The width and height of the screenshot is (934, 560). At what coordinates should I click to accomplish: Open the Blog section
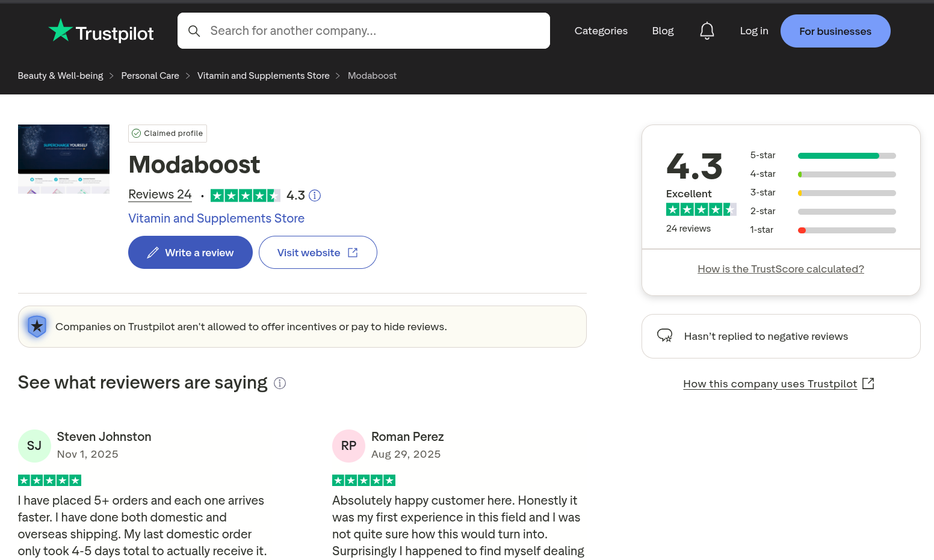pos(663,31)
